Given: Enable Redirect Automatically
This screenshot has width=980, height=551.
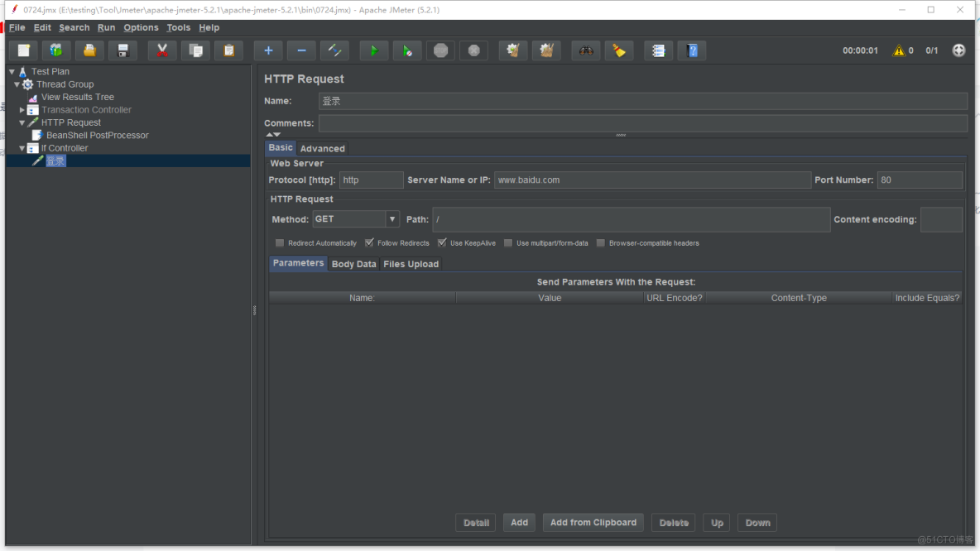Looking at the screenshot, I should coord(279,242).
